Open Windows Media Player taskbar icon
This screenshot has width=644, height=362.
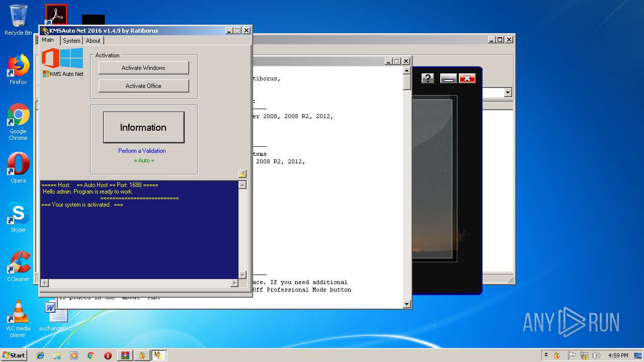(74, 355)
